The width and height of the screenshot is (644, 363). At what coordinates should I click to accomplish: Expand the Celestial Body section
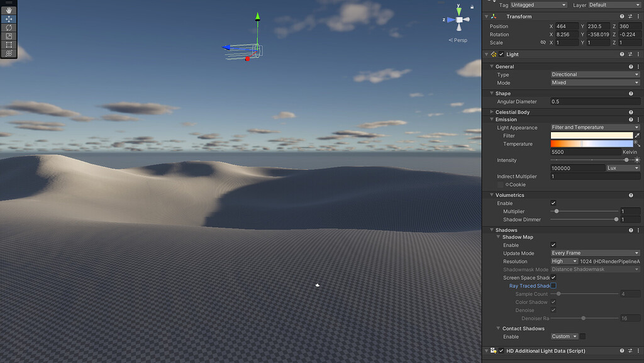click(491, 111)
